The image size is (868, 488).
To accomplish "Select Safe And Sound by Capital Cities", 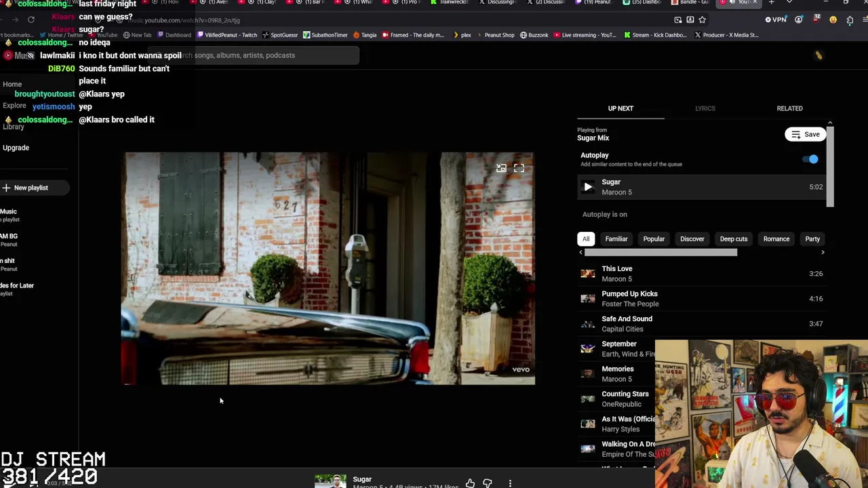I will [702, 324].
